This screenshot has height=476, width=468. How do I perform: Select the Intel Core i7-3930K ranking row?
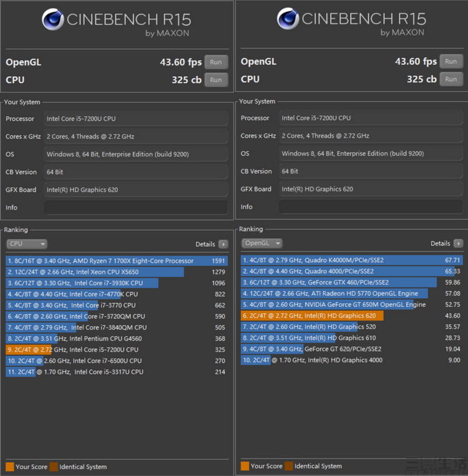pyautogui.click(x=117, y=283)
